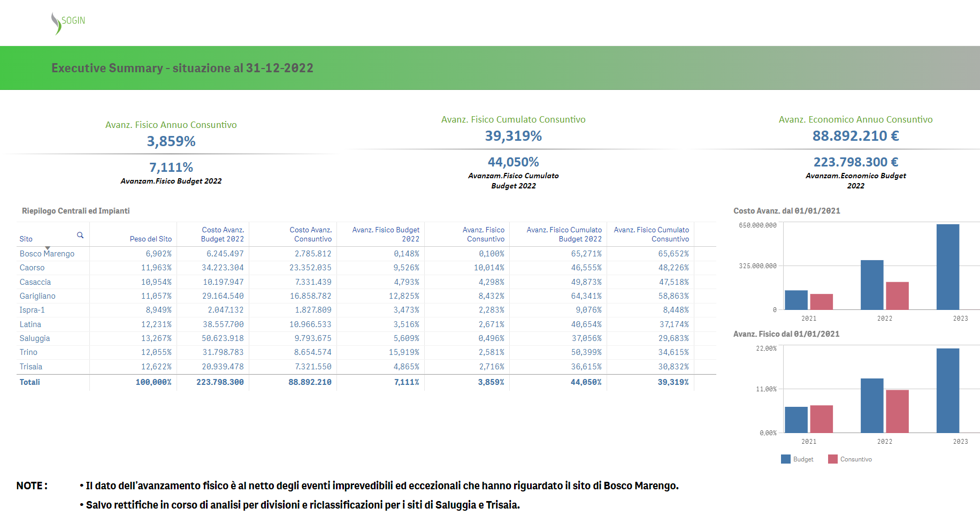Click the Budget legend color swatch
The image size is (980, 523).
coord(786,459)
